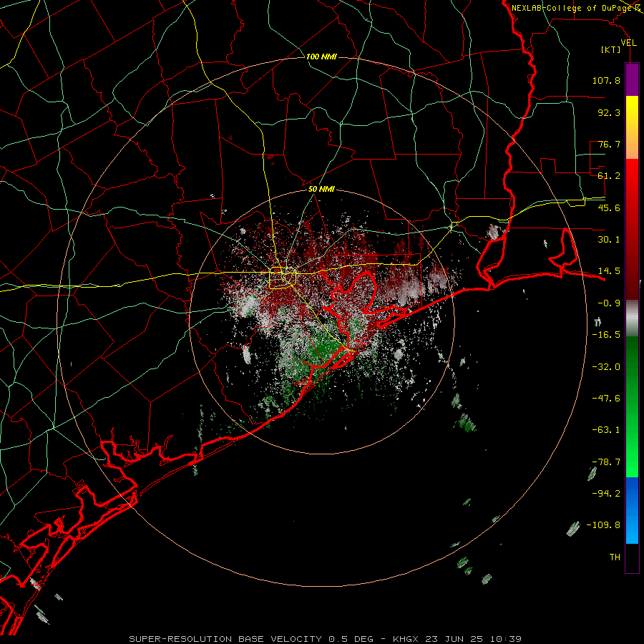Click the -63.1 velocity scale value
Image resolution: width=644 pixels, height=644 pixels.
606,430
